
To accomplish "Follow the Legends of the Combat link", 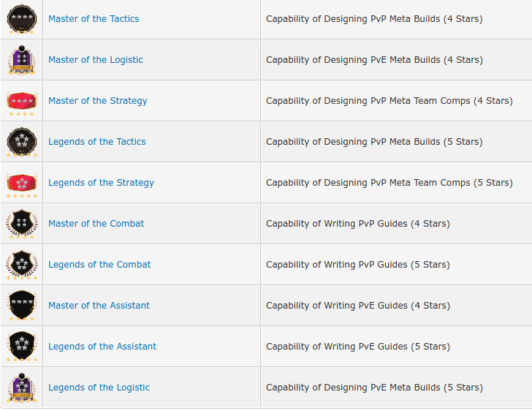I will point(99,265).
